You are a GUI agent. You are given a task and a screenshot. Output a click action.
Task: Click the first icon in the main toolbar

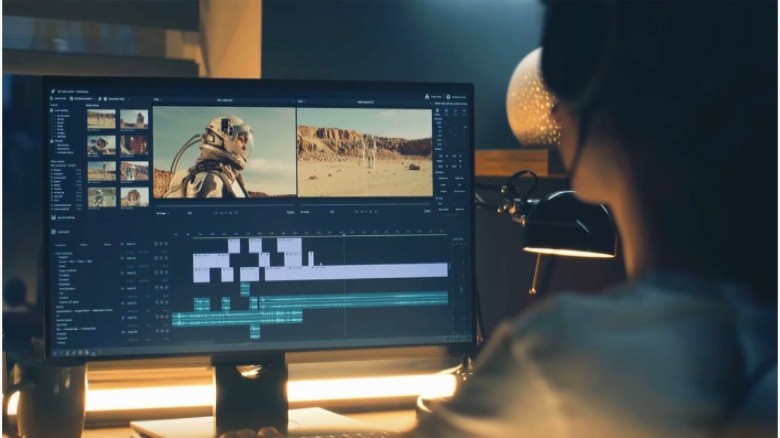(x=51, y=99)
